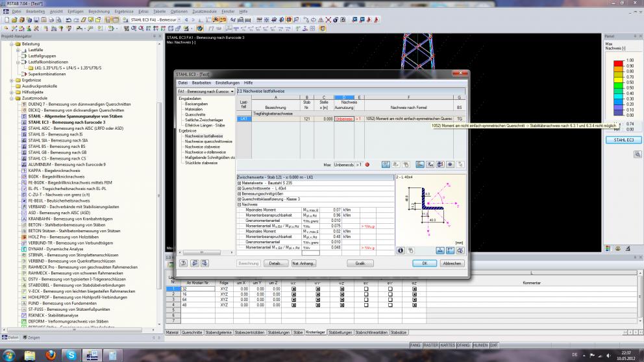
Task: Click the New file toolbar icon
Action: click(x=7, y=19)
